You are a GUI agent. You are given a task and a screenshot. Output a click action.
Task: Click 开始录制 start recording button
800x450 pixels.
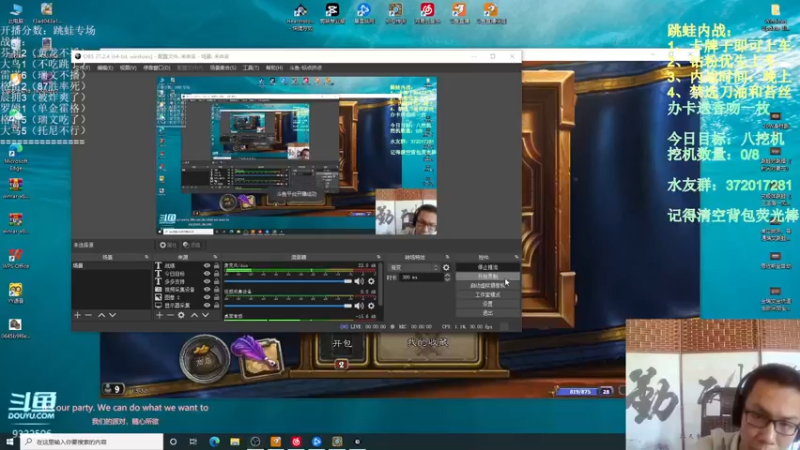click(x=487, y=277)
